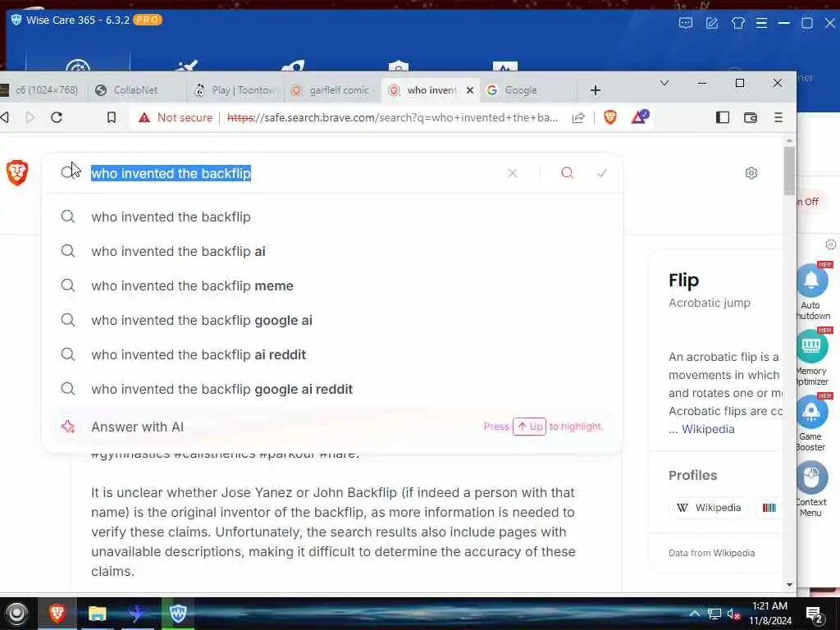Click the address bar URL

click(x=392, y=118)
